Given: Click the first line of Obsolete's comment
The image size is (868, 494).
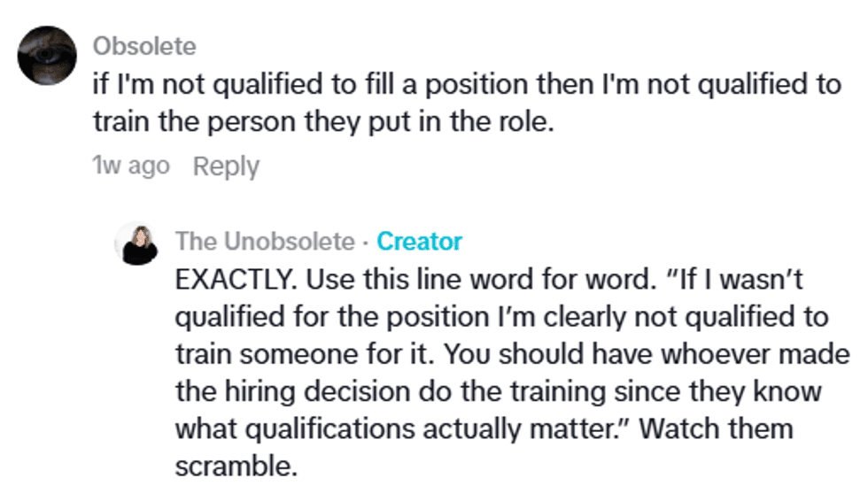Looking at the screenshot, I should (x=467, y=85).
